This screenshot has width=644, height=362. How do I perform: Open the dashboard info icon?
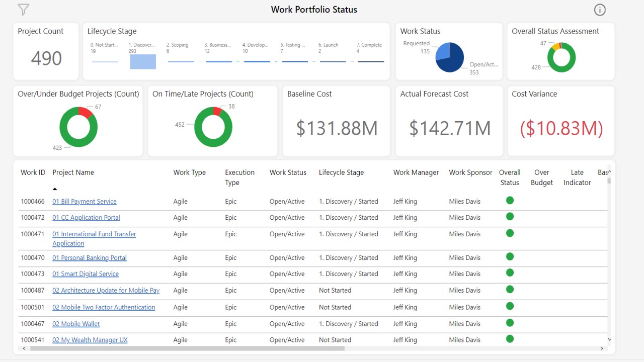(x=600, y=9)
